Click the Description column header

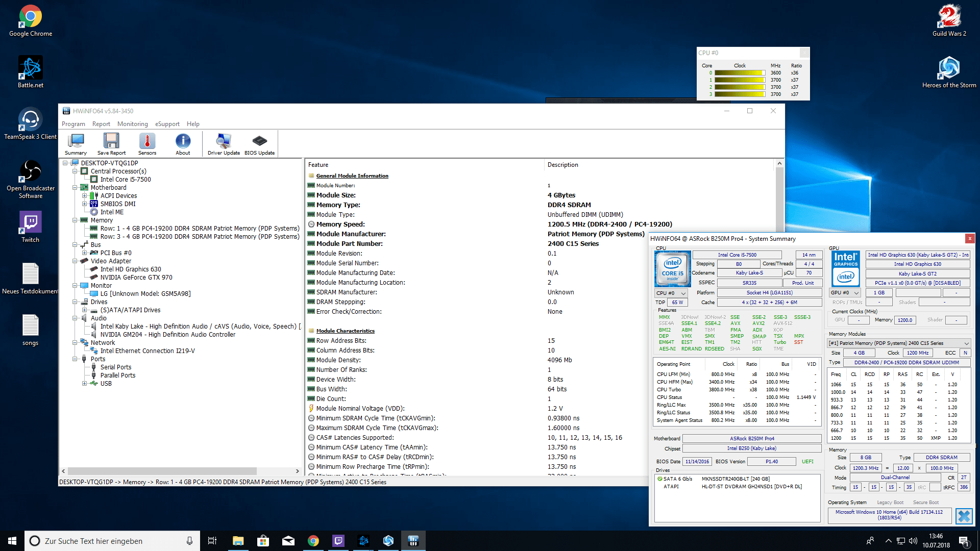(562, 165)
